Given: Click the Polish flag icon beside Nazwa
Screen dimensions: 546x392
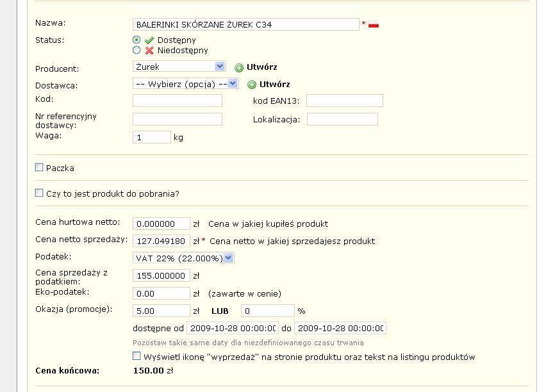Looking at the screenshot, I should (373, 25).
